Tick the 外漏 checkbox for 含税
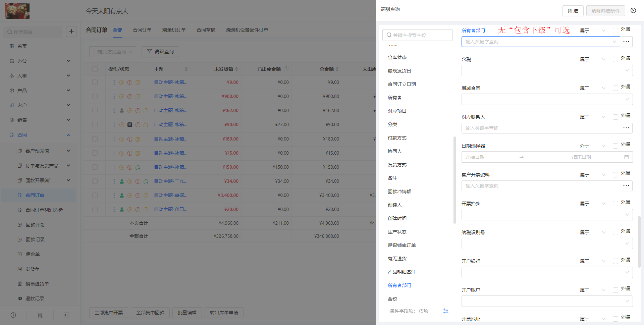 tap(615, 59)
